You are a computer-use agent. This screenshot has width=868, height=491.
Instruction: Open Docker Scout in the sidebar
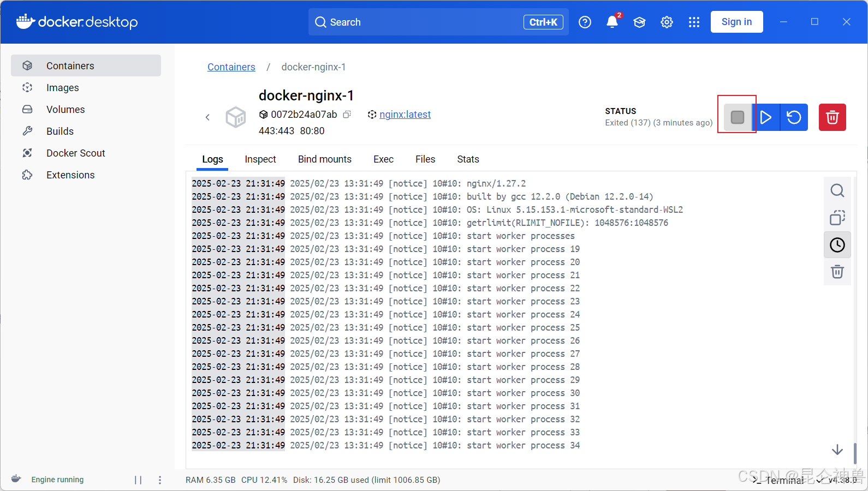pos(86,153)
